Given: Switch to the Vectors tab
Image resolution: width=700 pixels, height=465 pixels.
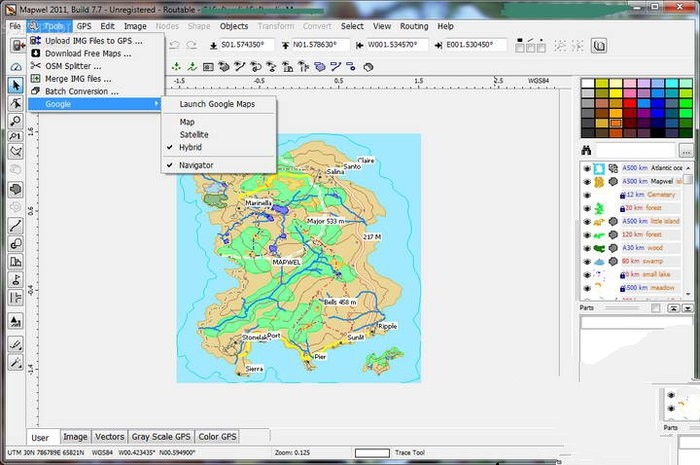Looking at the screenshot, I should point(109,436).
